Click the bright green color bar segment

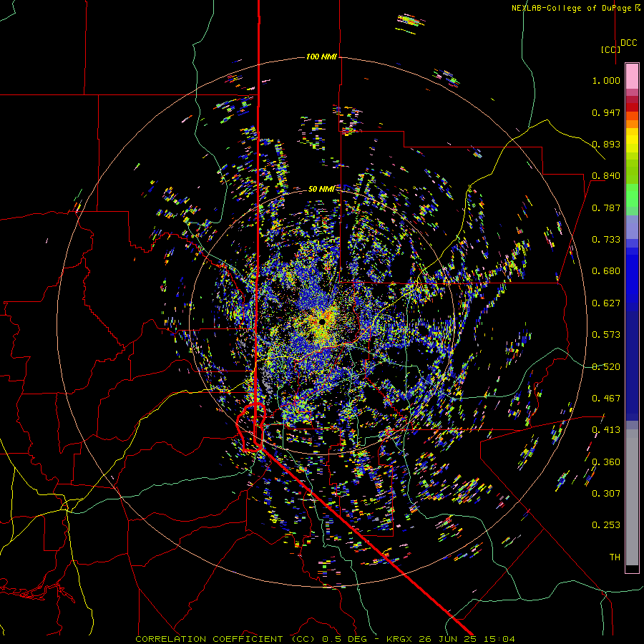click(632, 195)
